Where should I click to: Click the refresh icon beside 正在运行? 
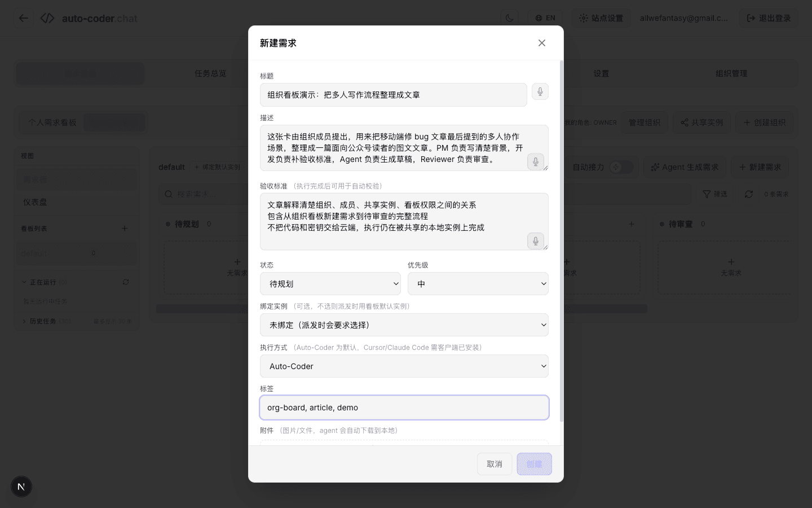126,282
